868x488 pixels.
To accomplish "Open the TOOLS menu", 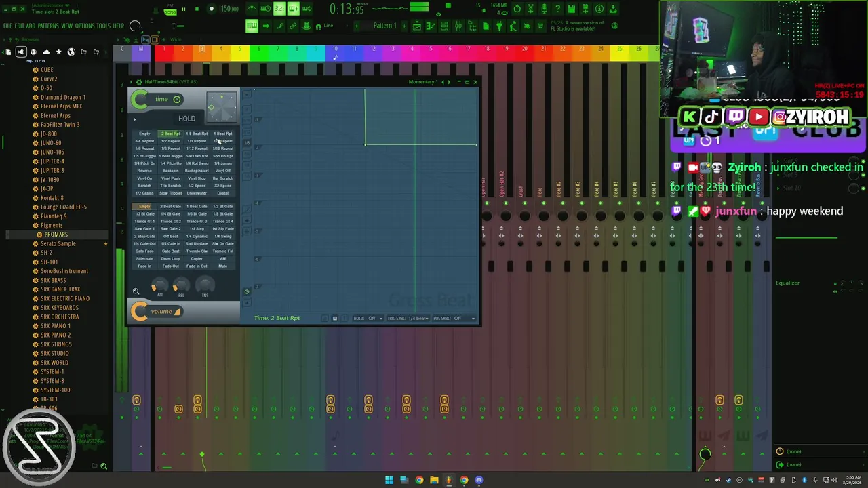I will click(x=103, y=26).
